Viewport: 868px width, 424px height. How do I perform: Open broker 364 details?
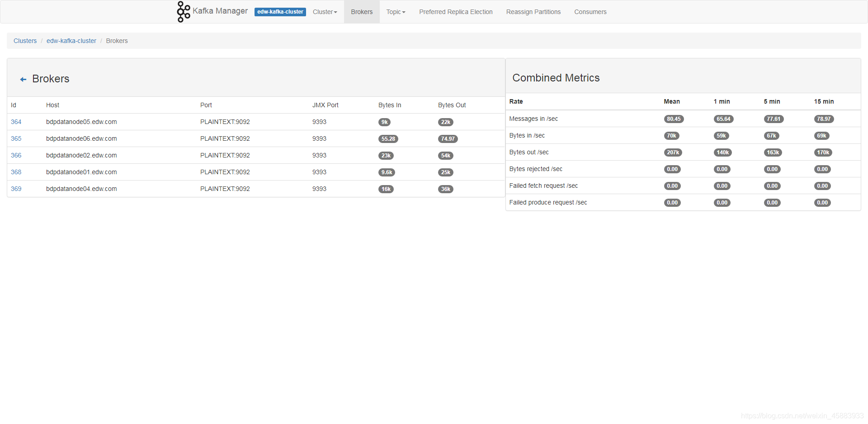[x=16, y=122]
